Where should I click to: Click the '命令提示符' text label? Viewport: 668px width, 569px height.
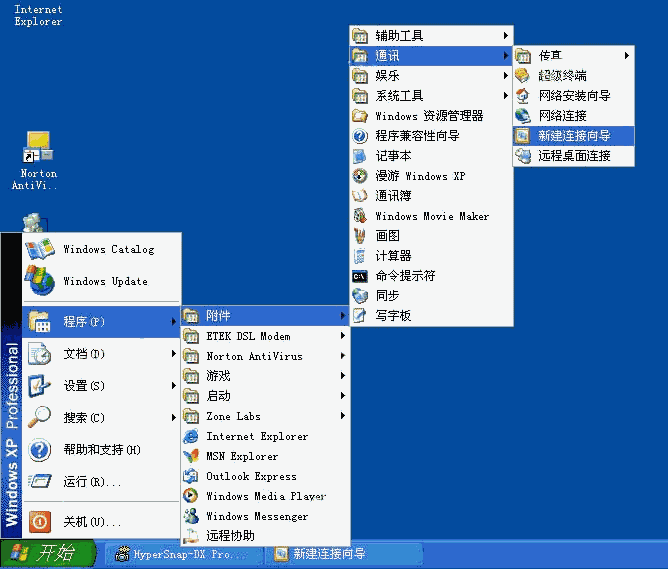(405, 276)
